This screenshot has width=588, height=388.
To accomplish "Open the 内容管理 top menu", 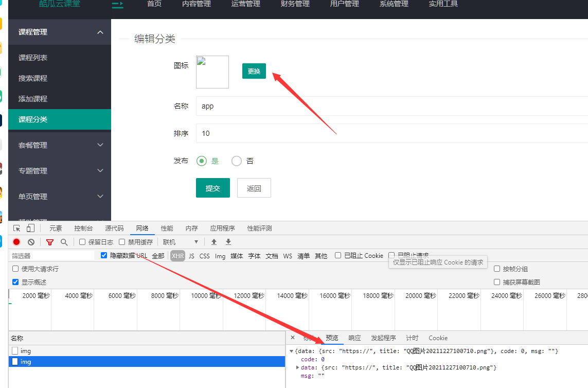I will (196, 4).
